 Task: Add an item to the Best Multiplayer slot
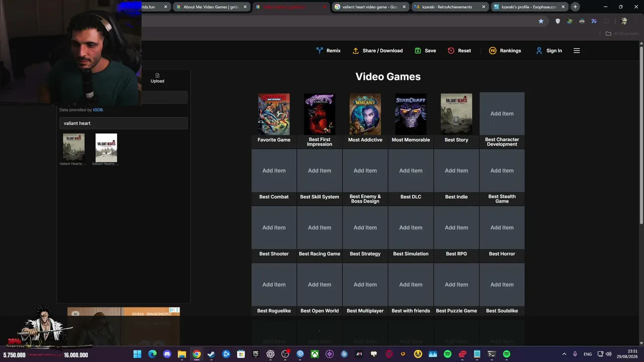(x=365, y=285)
